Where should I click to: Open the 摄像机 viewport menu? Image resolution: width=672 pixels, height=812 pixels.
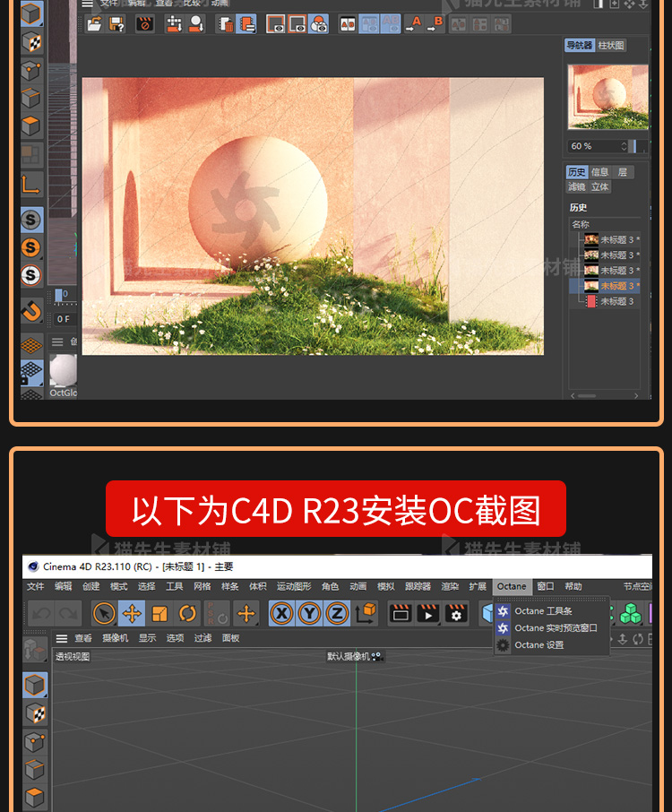(115, 638)
